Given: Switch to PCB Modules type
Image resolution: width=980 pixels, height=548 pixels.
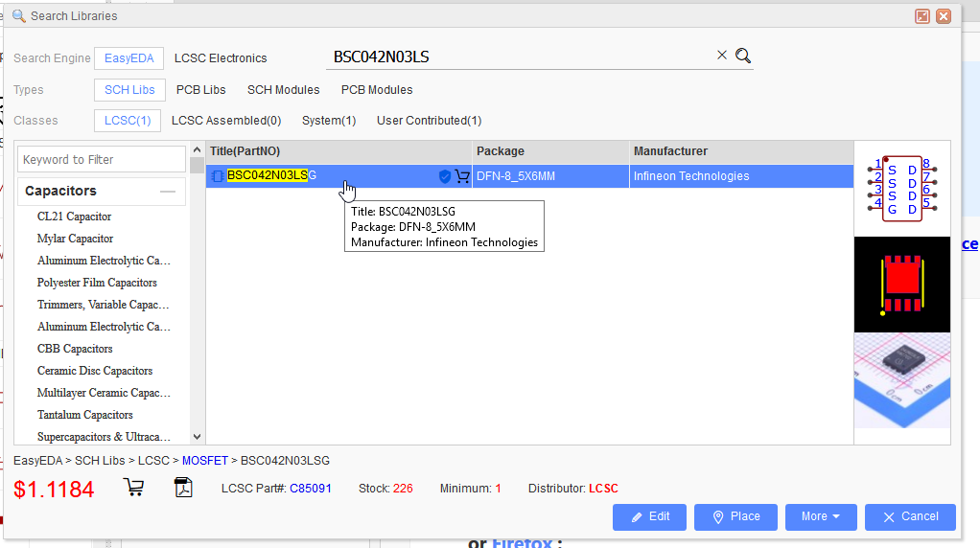Looking at the screenshot, I should tap(377, 90).
